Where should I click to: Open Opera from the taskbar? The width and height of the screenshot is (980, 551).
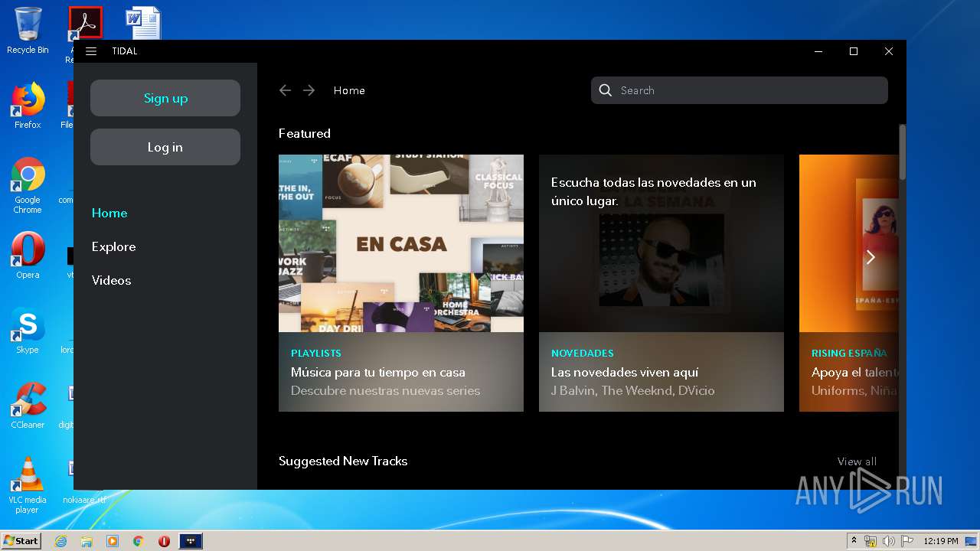pyautogui.click(x=164, y=541)
